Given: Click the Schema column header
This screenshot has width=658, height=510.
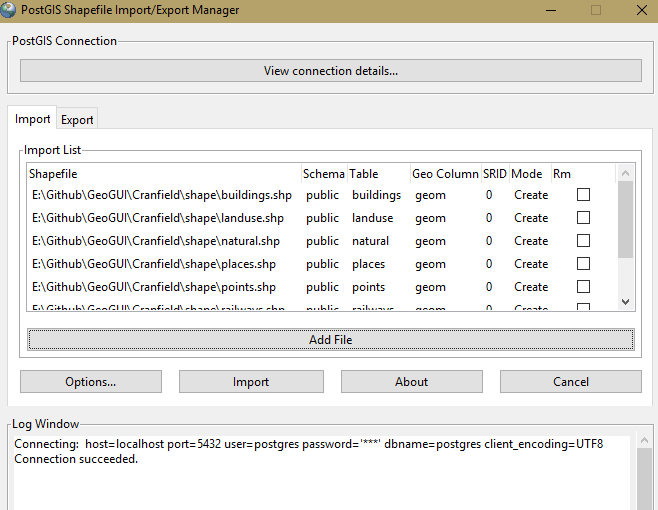Looking at the screenshot, I should 324,174.
